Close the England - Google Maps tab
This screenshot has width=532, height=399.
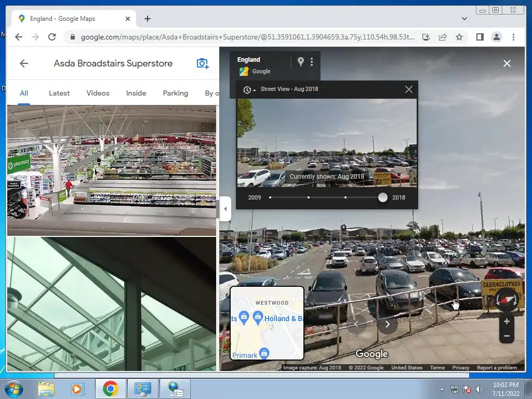pos(128,19)
